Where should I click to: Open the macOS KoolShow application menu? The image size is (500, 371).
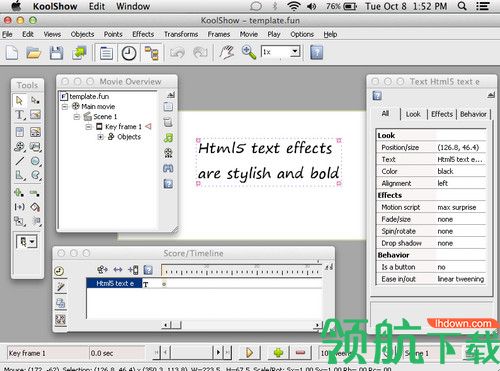coord(55,6)
